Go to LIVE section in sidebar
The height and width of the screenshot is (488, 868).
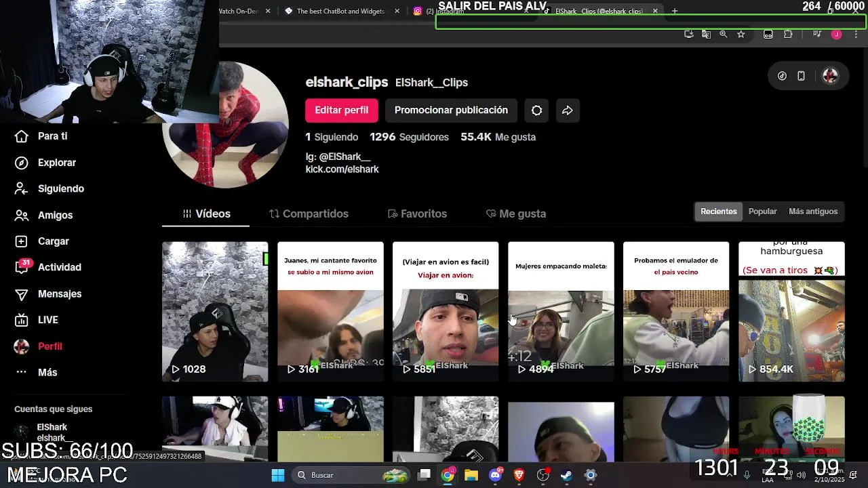pyautogui.click(x=37, y=320)
